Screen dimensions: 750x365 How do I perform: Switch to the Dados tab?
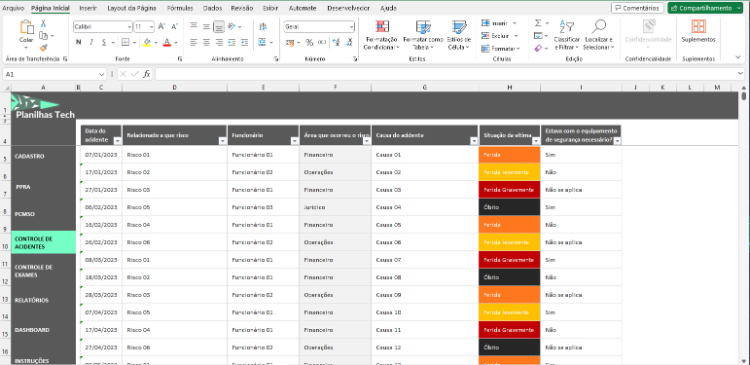click(212, 8)
